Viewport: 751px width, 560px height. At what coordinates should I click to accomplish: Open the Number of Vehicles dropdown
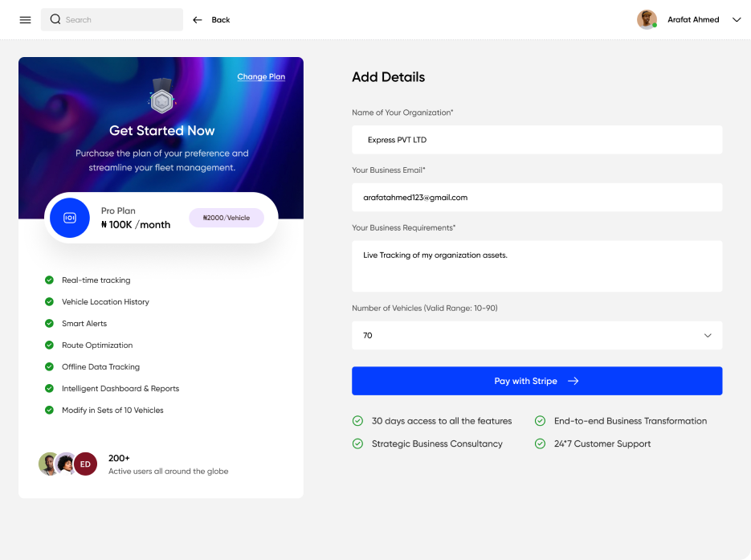point(537,335)
